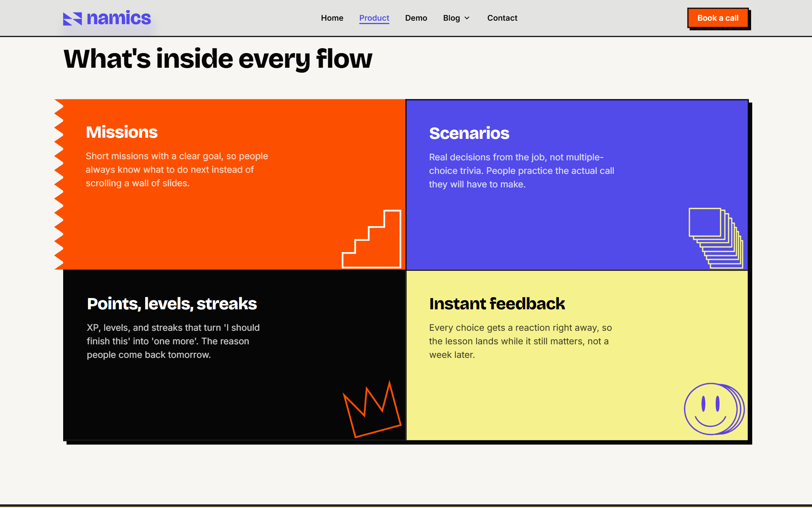Go to the Demo page
Viewport: 812px width, 508px height.
click(x=416, y=18)
